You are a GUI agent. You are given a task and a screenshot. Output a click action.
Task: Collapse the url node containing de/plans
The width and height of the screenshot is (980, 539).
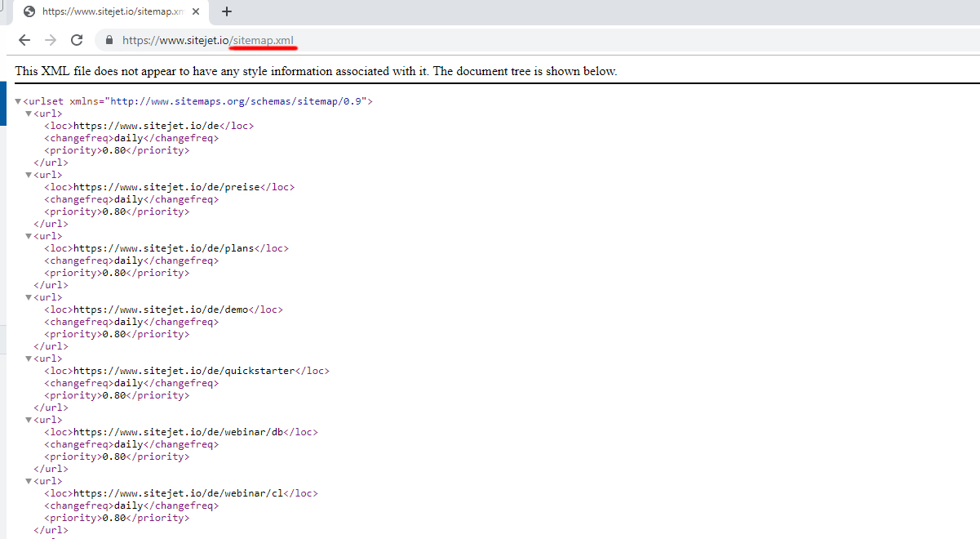(x=29, y=236)
